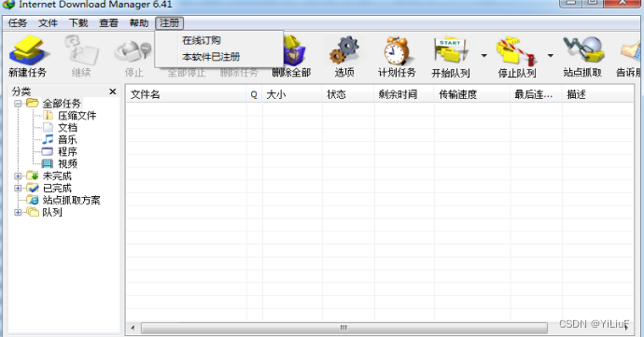The height and width of the screenshot is (337, 644).
Task: Expand the 队列 tree node
Action: point(18,213)
